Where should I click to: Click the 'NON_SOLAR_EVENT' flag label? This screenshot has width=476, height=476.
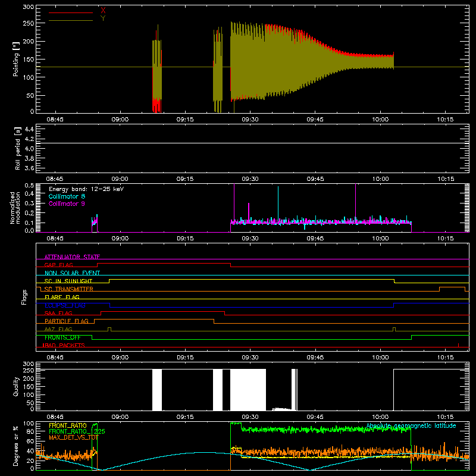[72, 273]
